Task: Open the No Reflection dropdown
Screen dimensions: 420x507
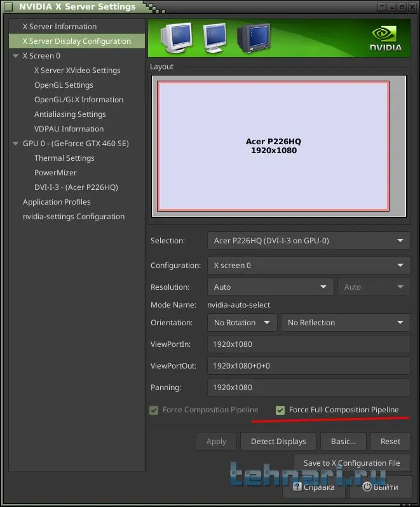Action: (346, 322)
